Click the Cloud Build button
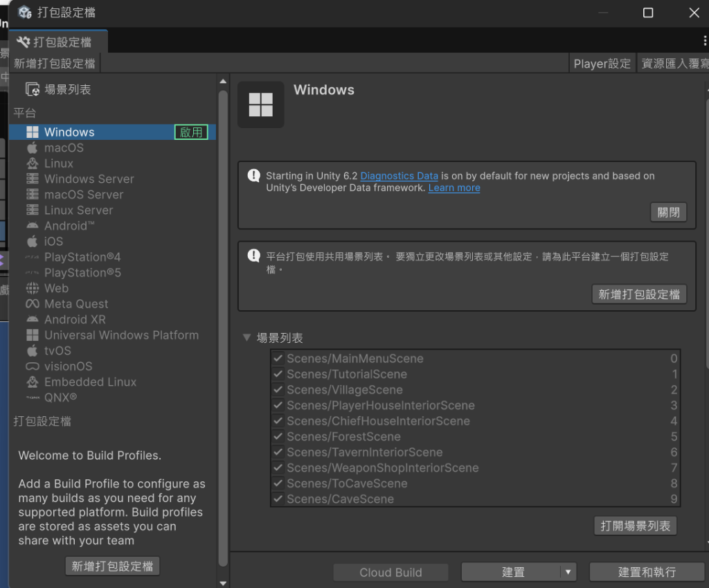709x588 pixels. [391, 573]
